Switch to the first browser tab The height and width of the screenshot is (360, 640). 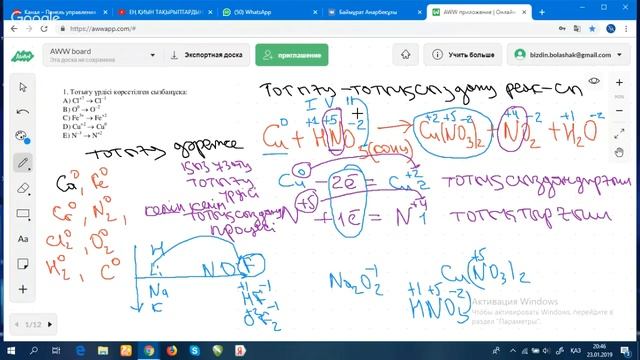pos(60,12)
